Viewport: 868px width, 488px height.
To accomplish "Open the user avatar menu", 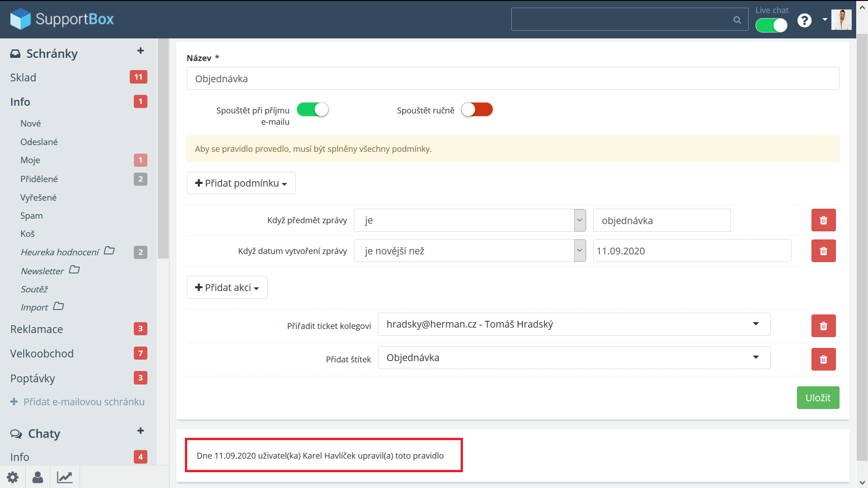I will tap(841, 19).
